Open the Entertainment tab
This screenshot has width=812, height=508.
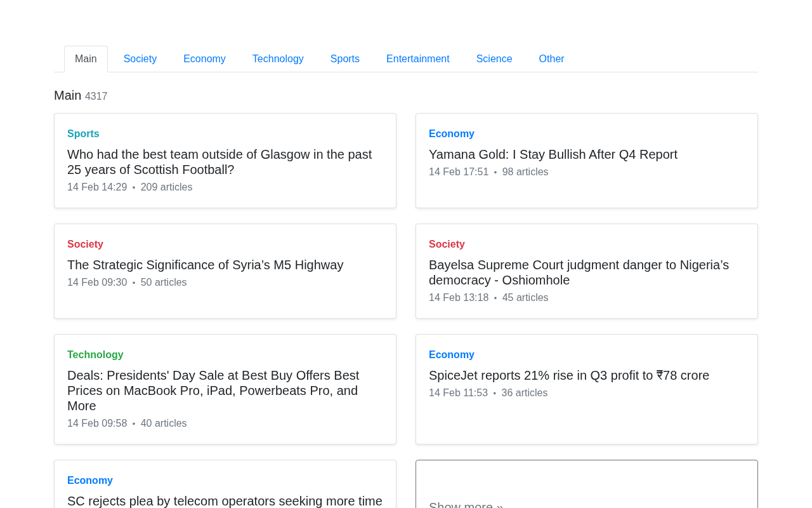[418, 59]
